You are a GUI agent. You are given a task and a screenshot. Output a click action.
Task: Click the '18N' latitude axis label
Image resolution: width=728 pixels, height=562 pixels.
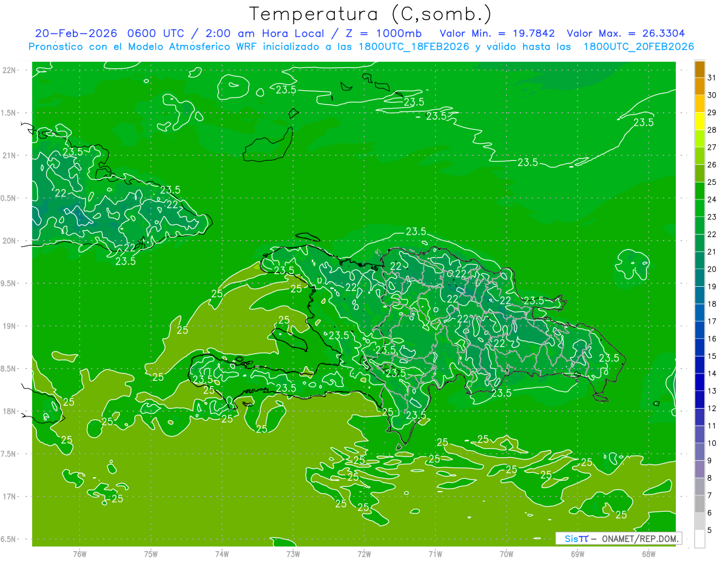[x=10, y=411]
